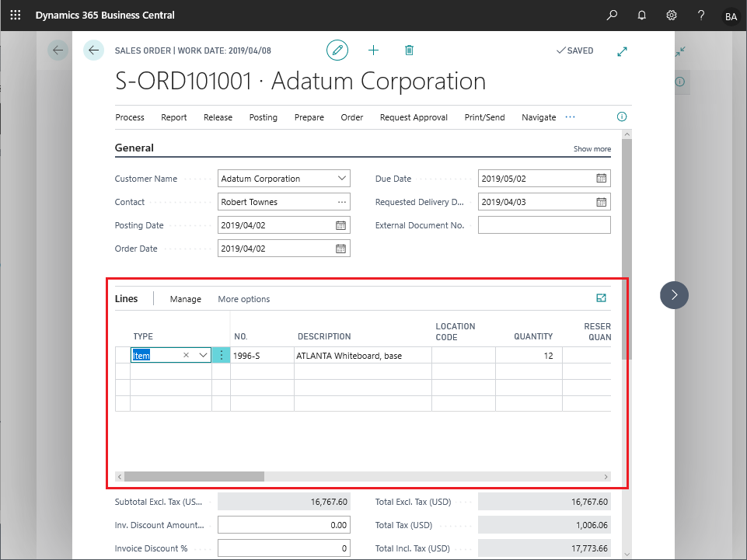Open the Posting menu
This screenshot has width=747, height=560.
263,117
